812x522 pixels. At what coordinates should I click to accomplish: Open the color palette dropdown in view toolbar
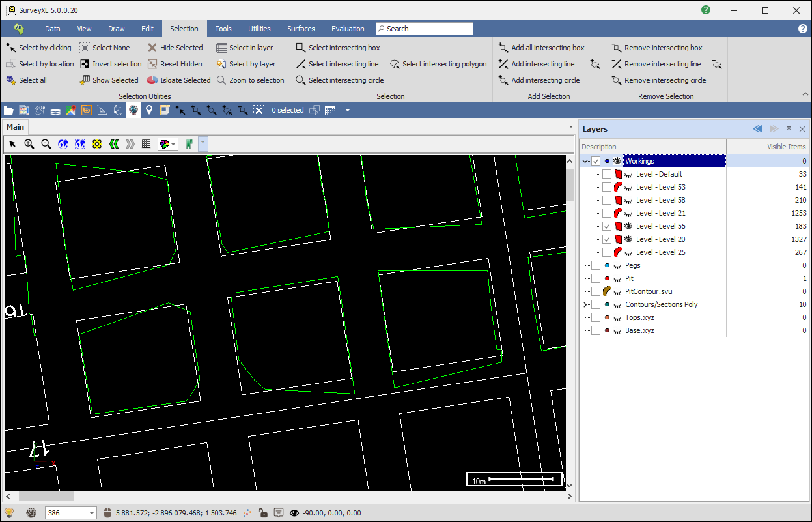coord(168,144)
